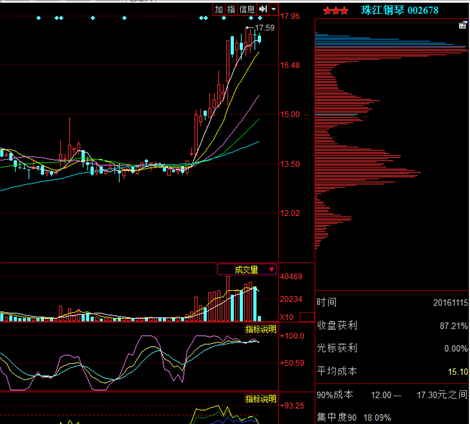
Task: Expand the chart toolbar dropdown arrow
Action: [273, 9]
